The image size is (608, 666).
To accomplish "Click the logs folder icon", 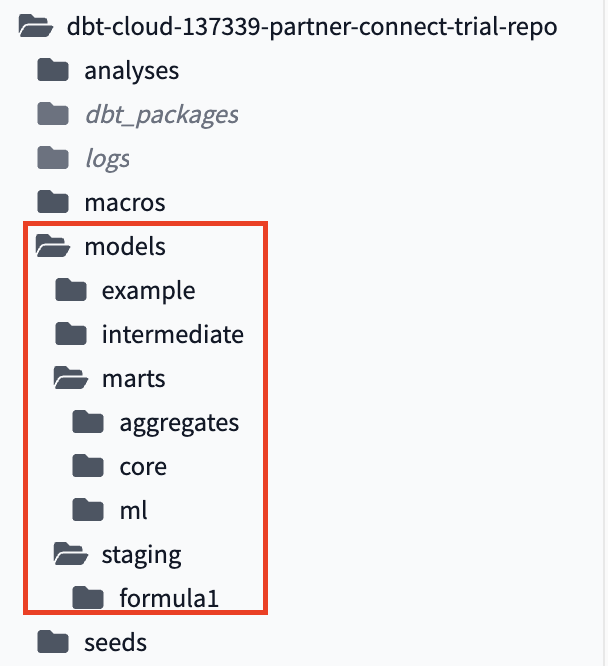I will 52,158.
